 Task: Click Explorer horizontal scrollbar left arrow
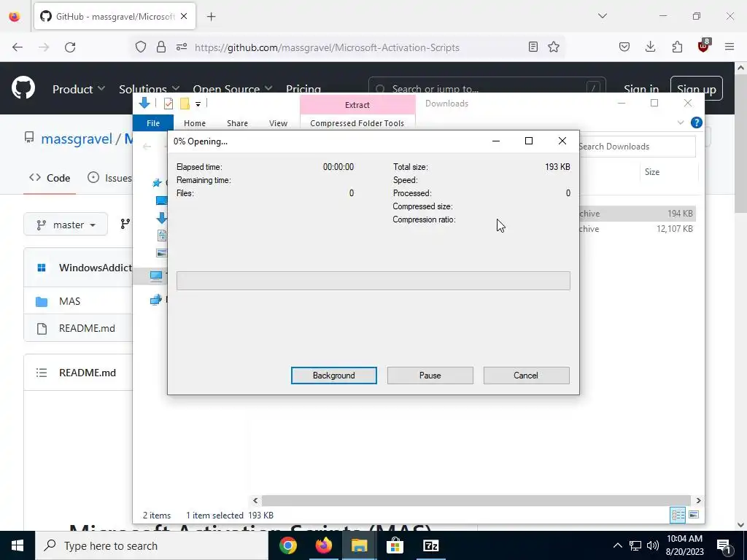coord(255,500)
